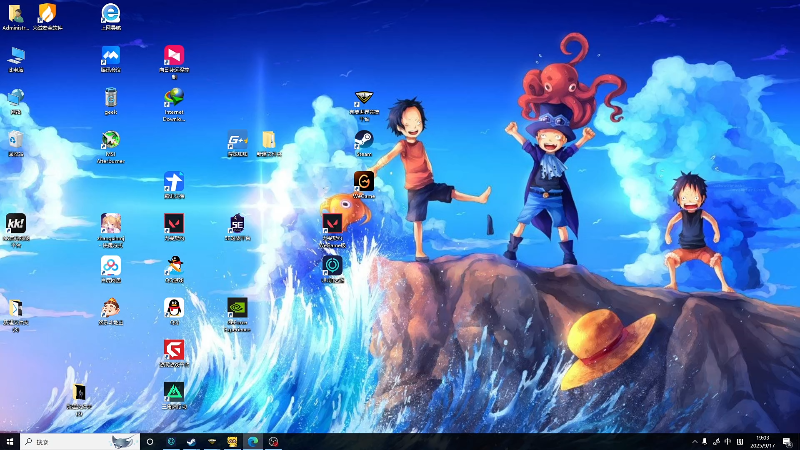Screen dimensions: 800x450
Task: Toggle the Chinese 中 input language indicator
Action: [728, 442]
